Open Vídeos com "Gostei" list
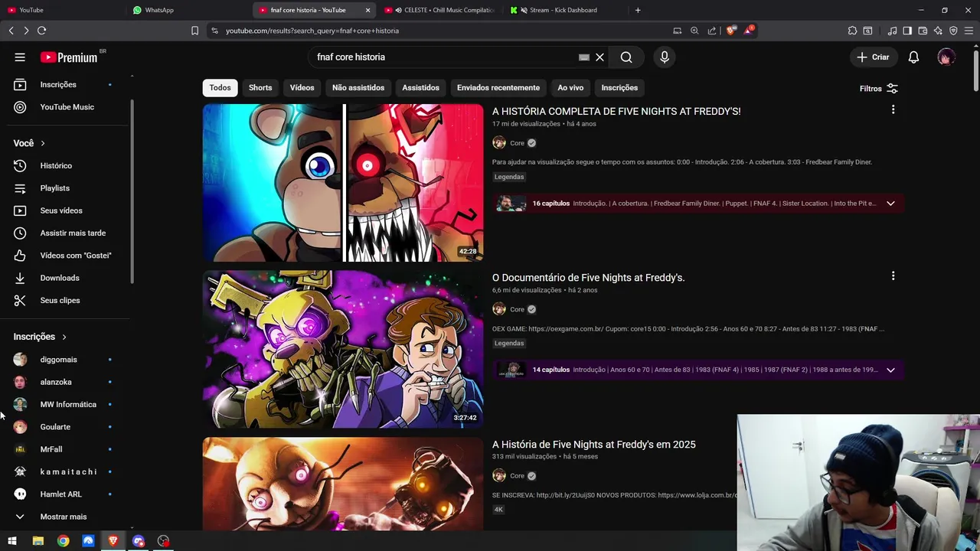 tap(64, 256)
